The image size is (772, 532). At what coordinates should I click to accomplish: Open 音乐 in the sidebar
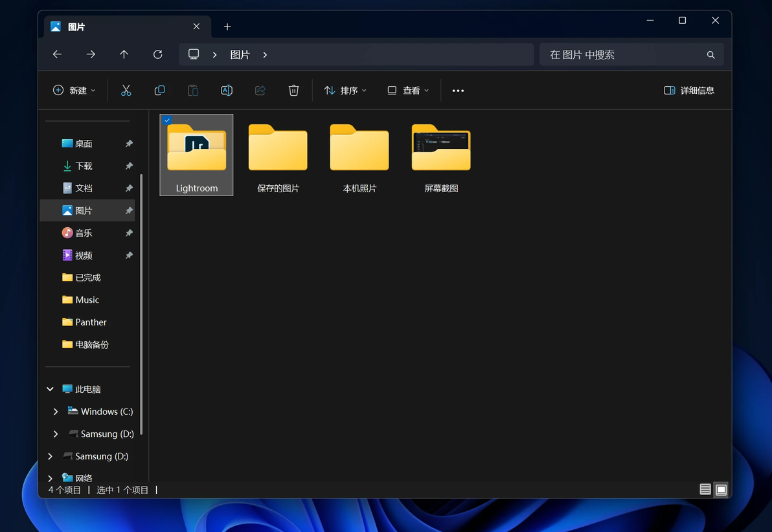click(84, 233)
